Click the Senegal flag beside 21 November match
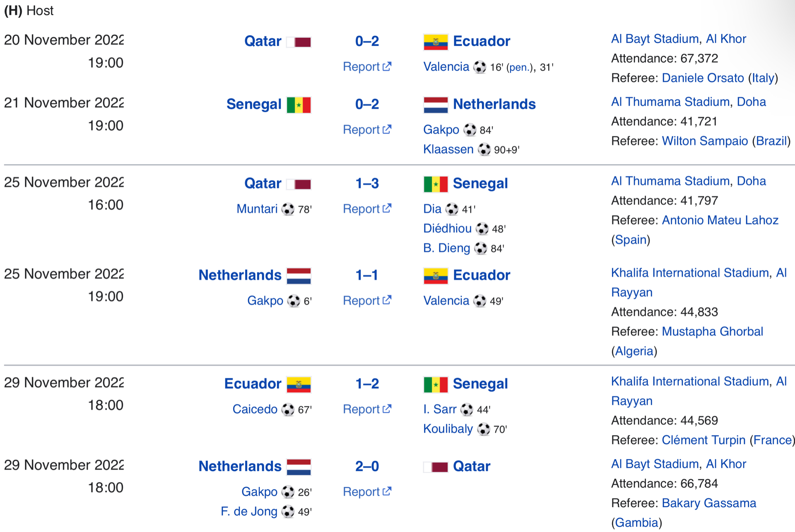 coord(299,105)
